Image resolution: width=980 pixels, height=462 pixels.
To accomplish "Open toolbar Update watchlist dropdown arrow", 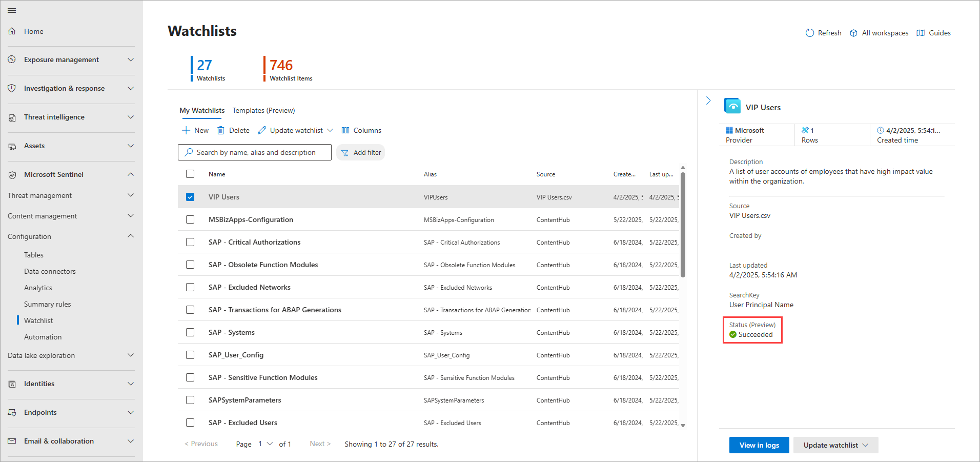I will click(330, 130).
